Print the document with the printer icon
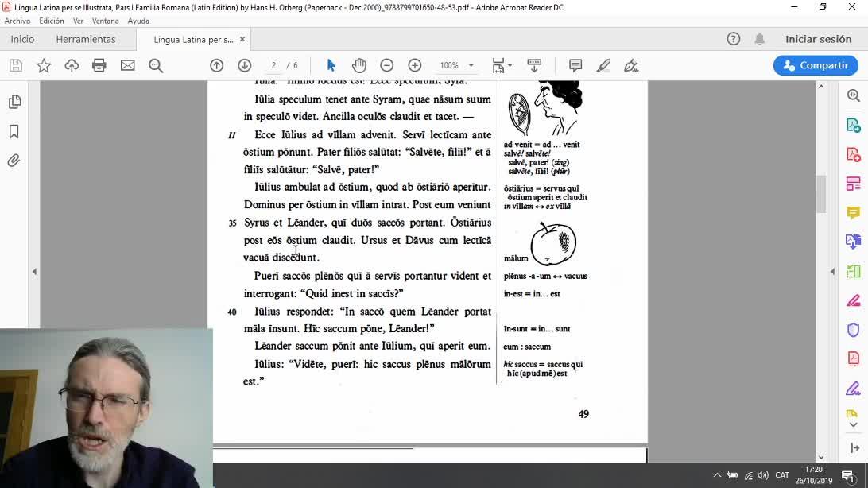The width and height of the screenshot is (868, 488). click(x=99, y=65)
